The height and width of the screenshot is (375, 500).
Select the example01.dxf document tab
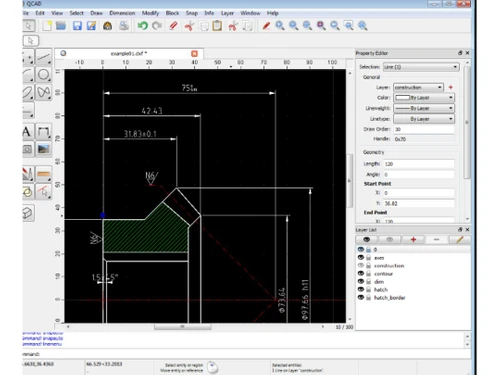pyautogui.click(x=129, y=53)
